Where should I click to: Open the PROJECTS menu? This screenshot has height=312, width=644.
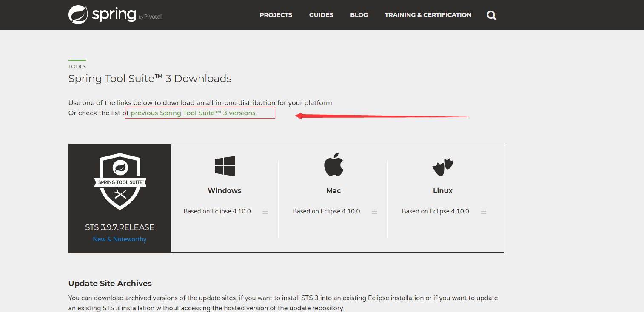click(276, 15)
